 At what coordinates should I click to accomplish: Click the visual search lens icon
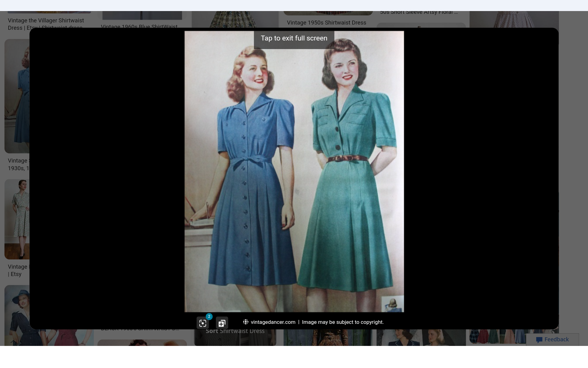click(x=202, y=323)
